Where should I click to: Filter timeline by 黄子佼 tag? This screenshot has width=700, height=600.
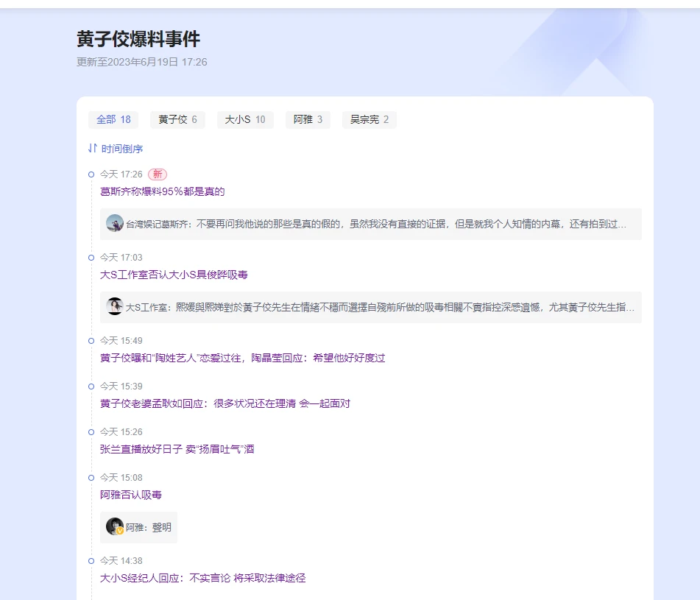coord(177,119)
